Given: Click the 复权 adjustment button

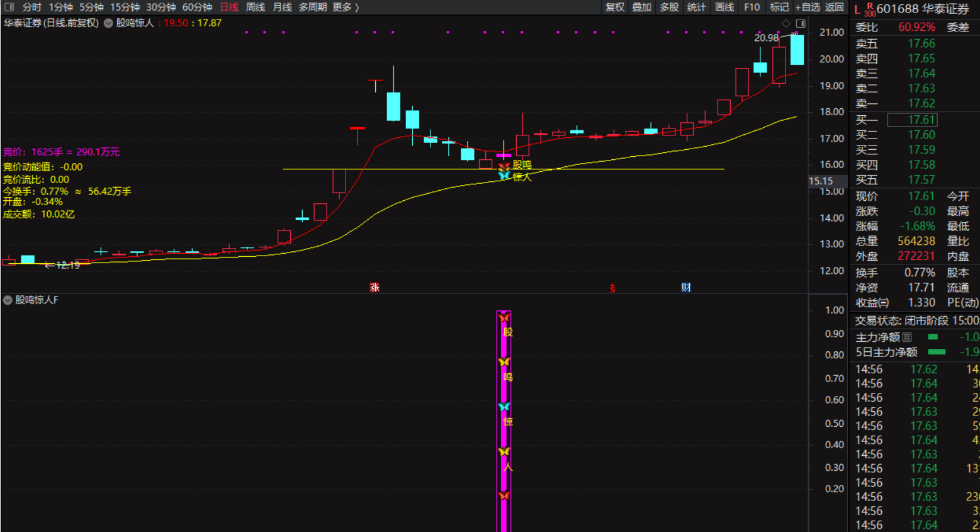Looking at the screenshot, I should (x=614, y=7).
